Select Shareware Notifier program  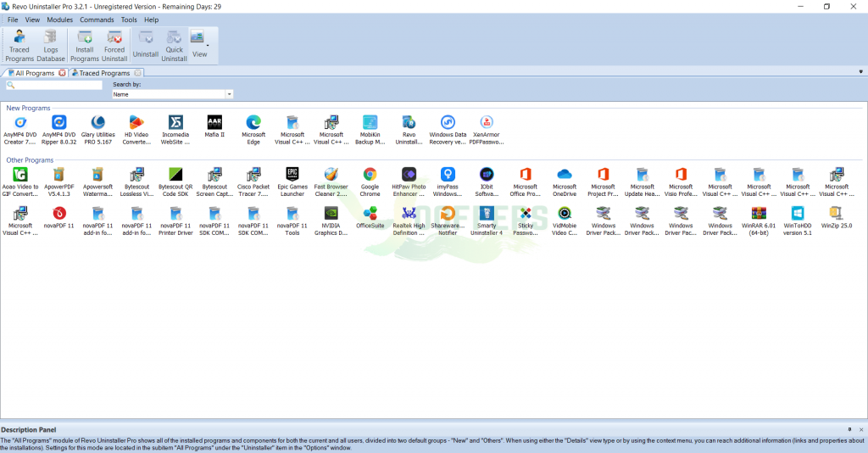(x=448, y=221)
